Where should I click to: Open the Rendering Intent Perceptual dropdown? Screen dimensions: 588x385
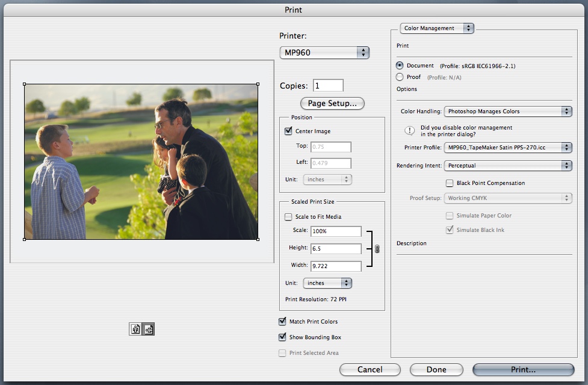pyautogui.click(x=508, y=165)
